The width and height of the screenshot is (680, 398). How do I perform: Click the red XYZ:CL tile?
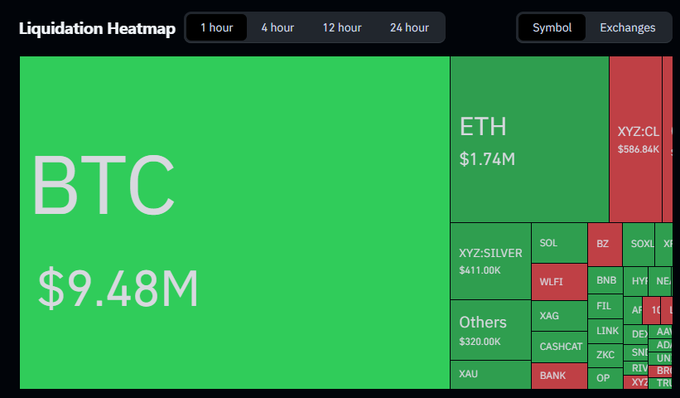click(x=636, y=139)
